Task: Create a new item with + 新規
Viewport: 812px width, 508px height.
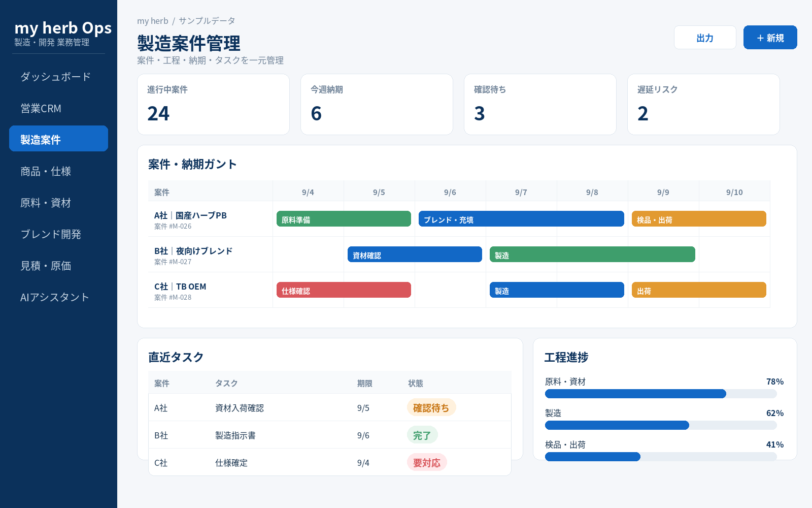Action: 770,38
